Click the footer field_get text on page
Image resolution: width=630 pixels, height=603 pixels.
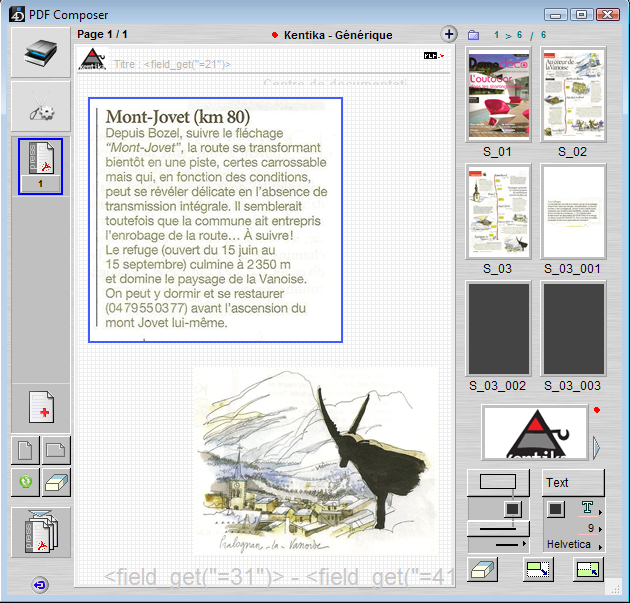pyautogui.click(x=279, y=577)
